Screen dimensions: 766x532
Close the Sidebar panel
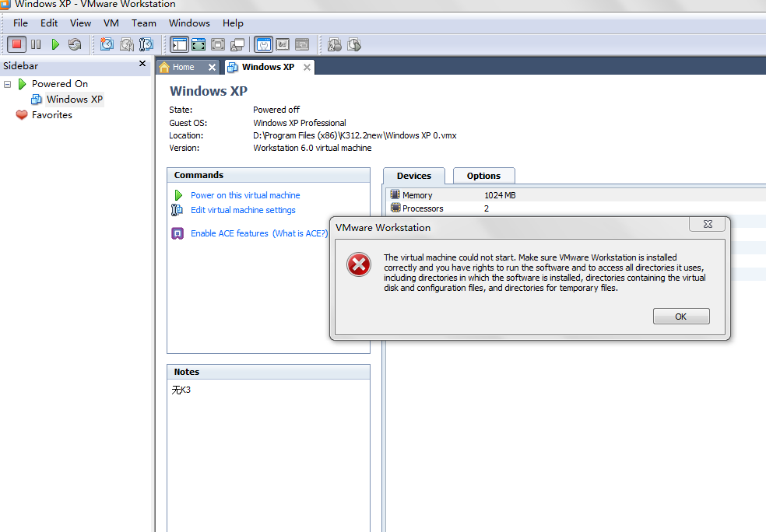coord(142,65)
